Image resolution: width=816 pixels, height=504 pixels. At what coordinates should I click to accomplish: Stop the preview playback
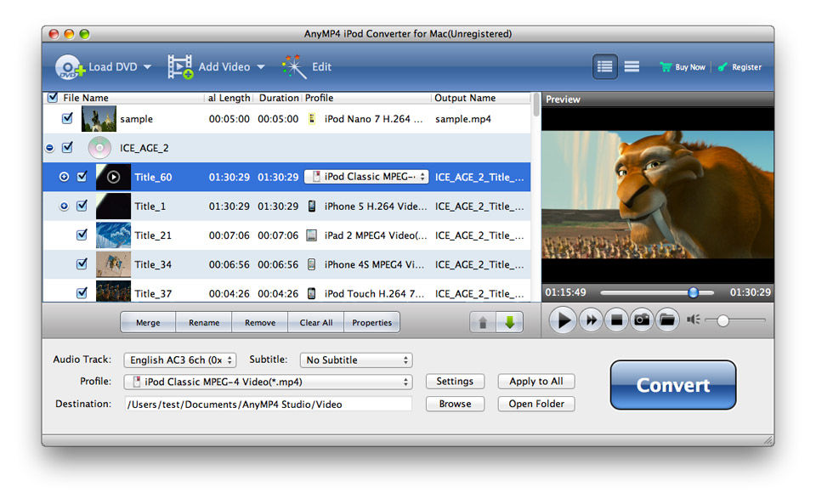(616, 320)
